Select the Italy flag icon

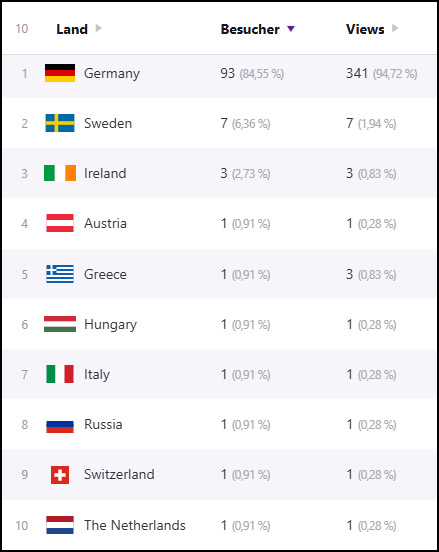click(x=60, y=374)
